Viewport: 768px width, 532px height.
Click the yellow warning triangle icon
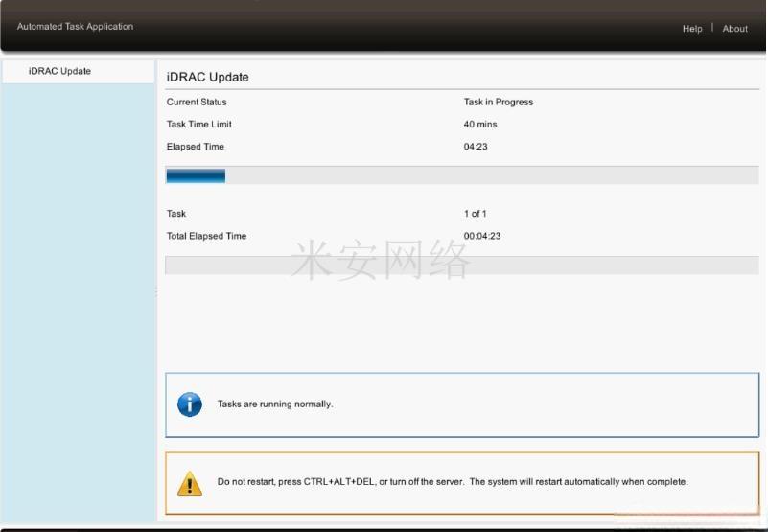[190, 483]
